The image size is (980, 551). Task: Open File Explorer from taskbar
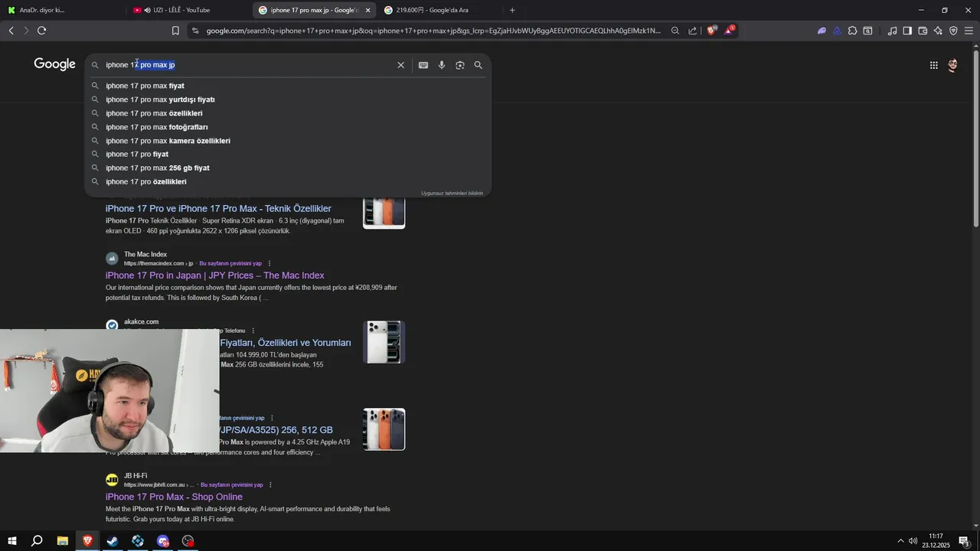63,541
